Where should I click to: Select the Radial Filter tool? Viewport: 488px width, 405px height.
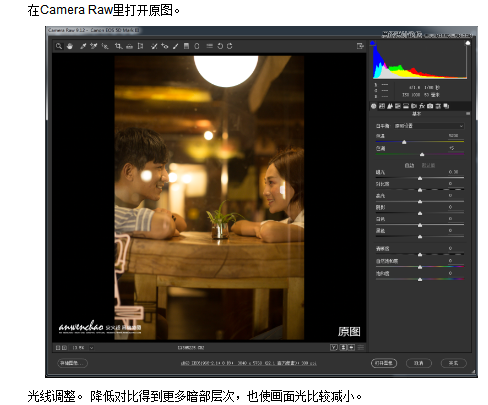(197, 46)
